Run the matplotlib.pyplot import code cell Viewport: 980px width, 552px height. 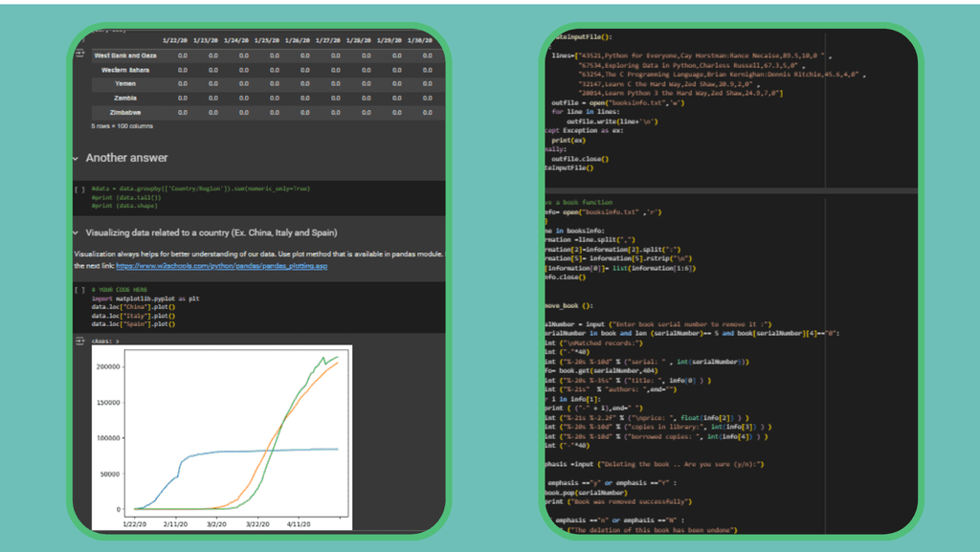[80, 290]
